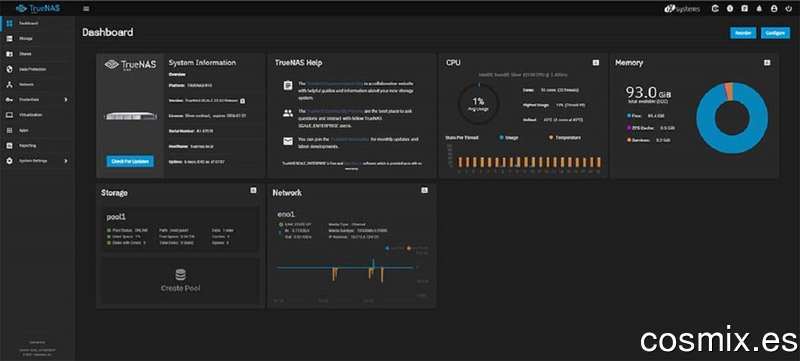Click the TrueCommand status icon beside iXsystems logo
Screen dimensions: 800x361
pos(715,9)
